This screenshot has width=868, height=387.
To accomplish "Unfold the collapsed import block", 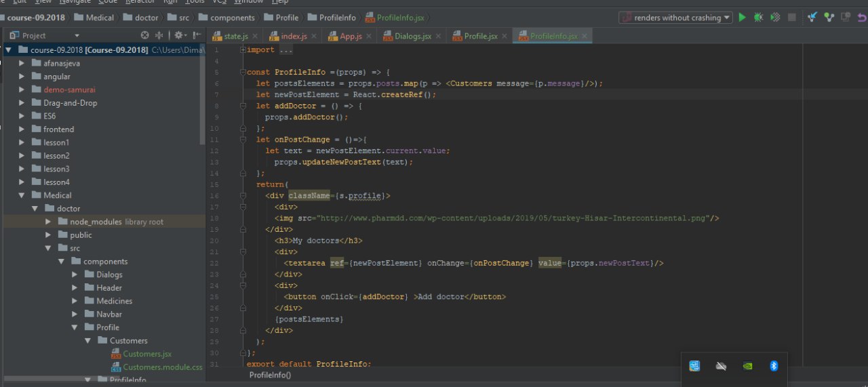I will (x=243, y=50).
